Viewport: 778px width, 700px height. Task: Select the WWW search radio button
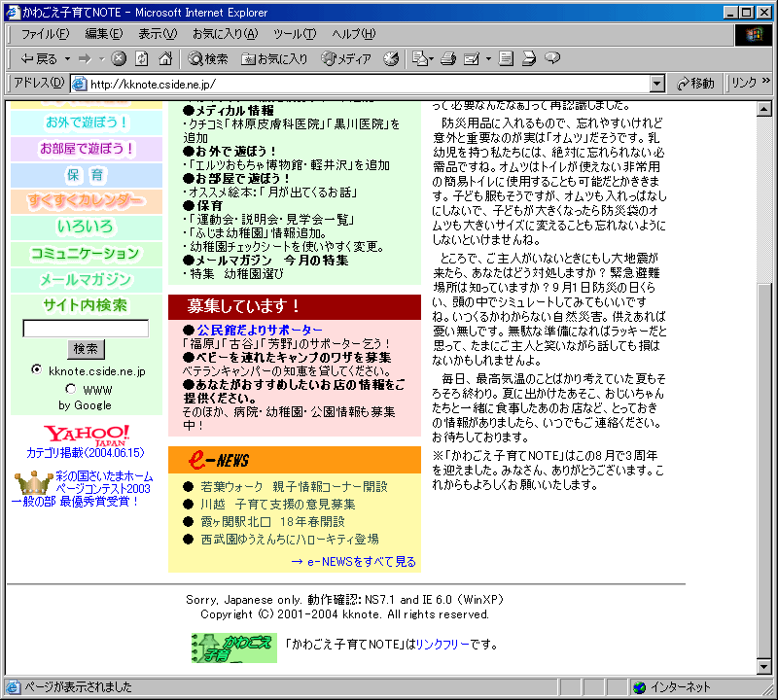click(70, 389)
